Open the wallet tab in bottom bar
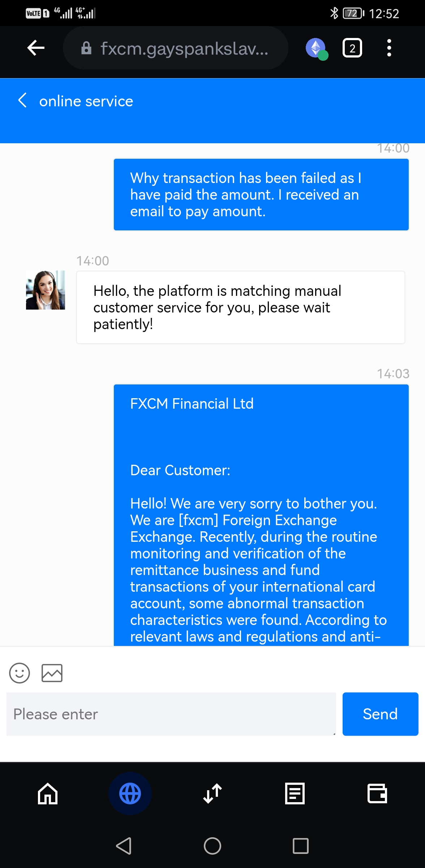The height and width of the screenshot is (868, 425). [x=377, y=794]
